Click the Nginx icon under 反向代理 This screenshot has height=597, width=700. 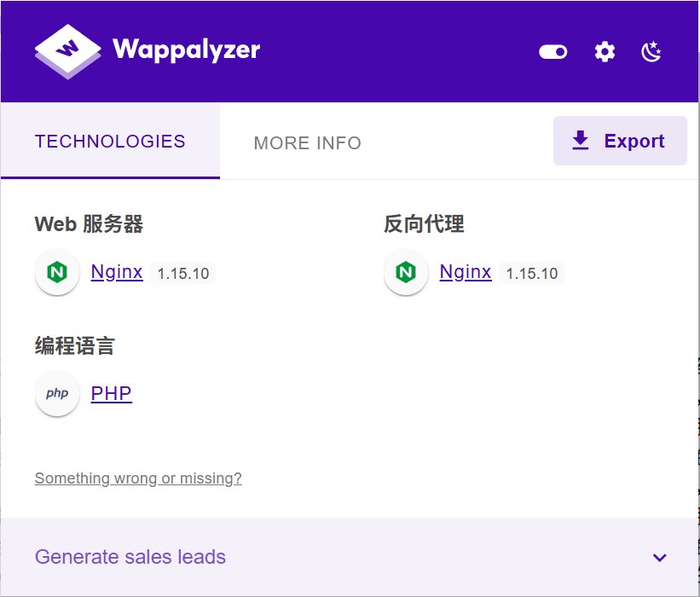coord(406,272)
